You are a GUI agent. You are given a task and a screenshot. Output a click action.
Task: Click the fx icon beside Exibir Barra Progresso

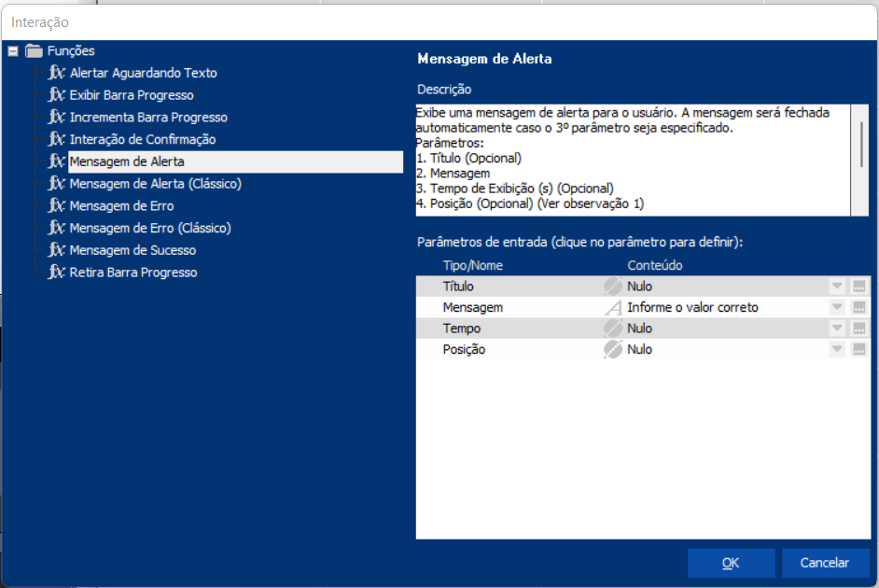click(x=57, y=95)
